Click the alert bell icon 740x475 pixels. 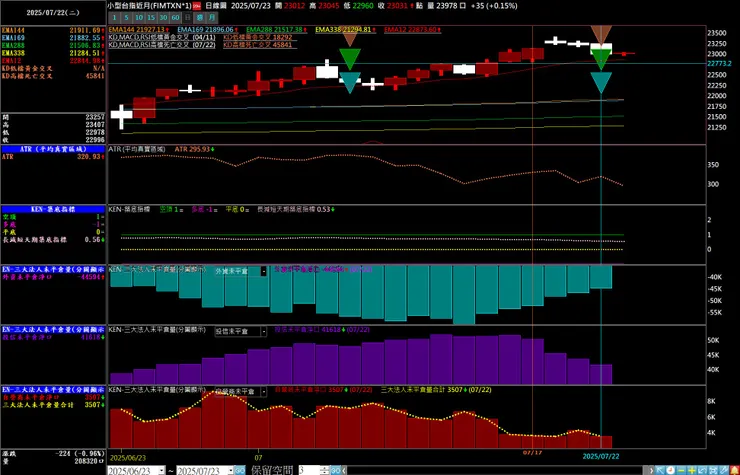point(735,470)
